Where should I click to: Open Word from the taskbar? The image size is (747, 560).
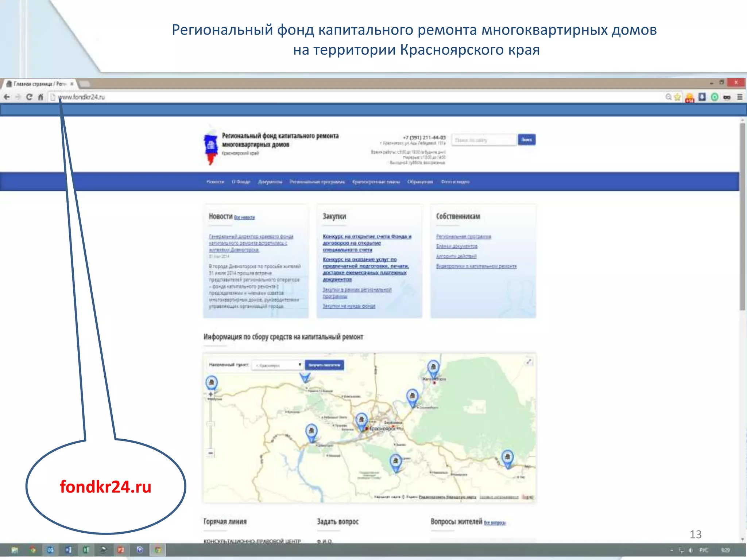coord(68,550)
